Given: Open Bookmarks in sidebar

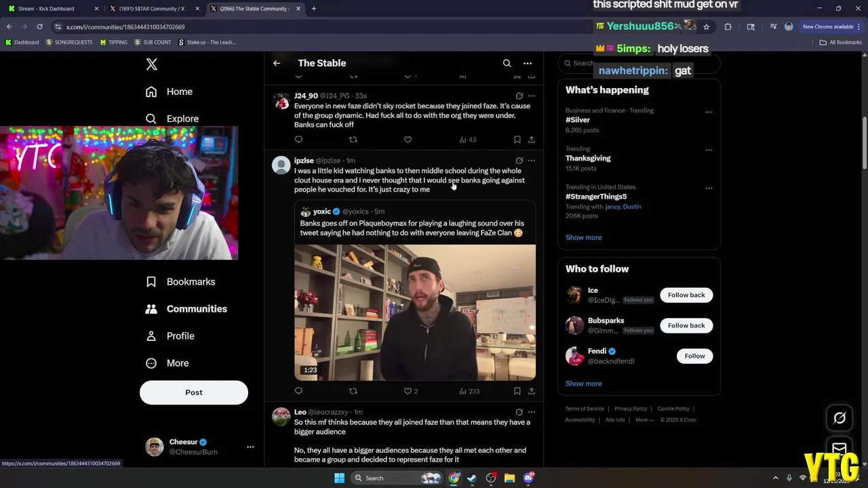Looking at the screenshot, I should click(180, 282).
